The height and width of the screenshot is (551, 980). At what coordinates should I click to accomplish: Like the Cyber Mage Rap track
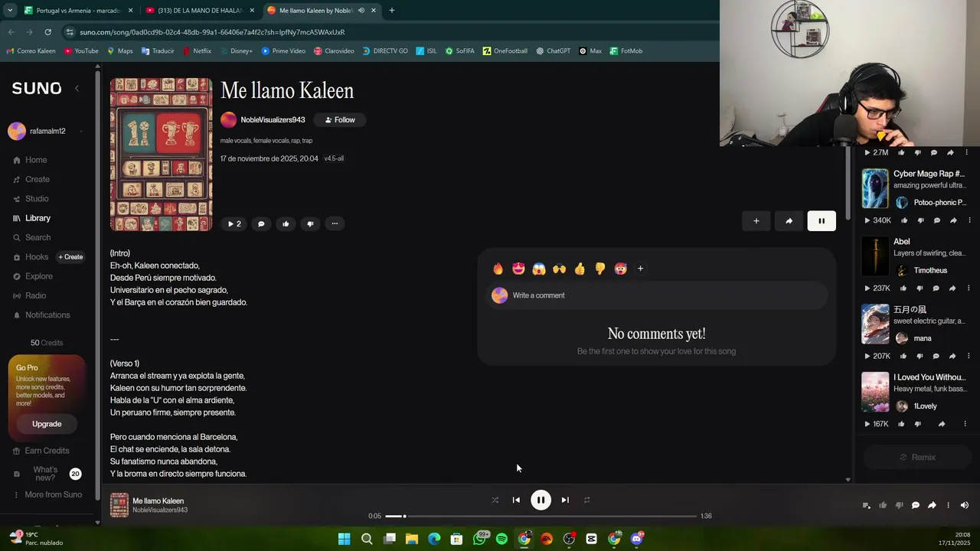(x=904, y=220)
